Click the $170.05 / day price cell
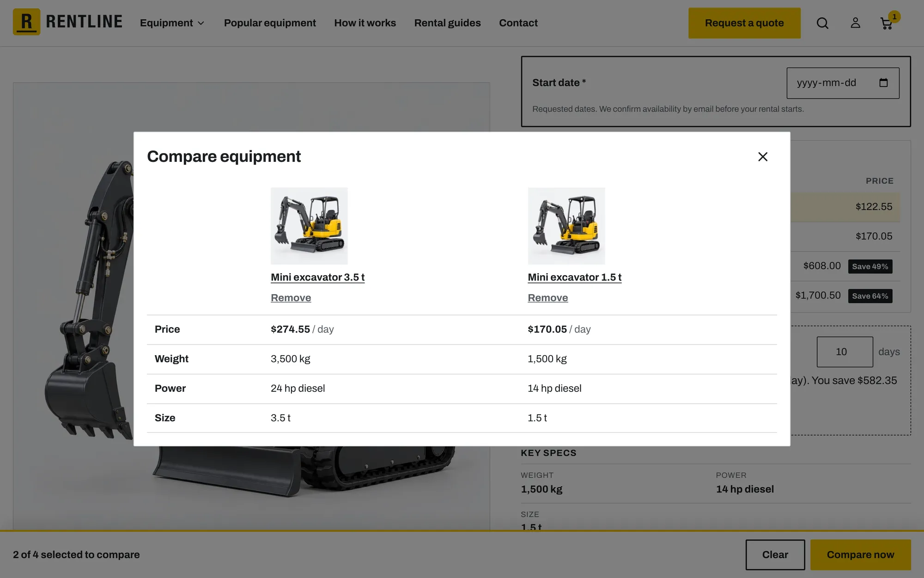The height and width of the screenshot is (578, 924). click(x=559, y=329)
